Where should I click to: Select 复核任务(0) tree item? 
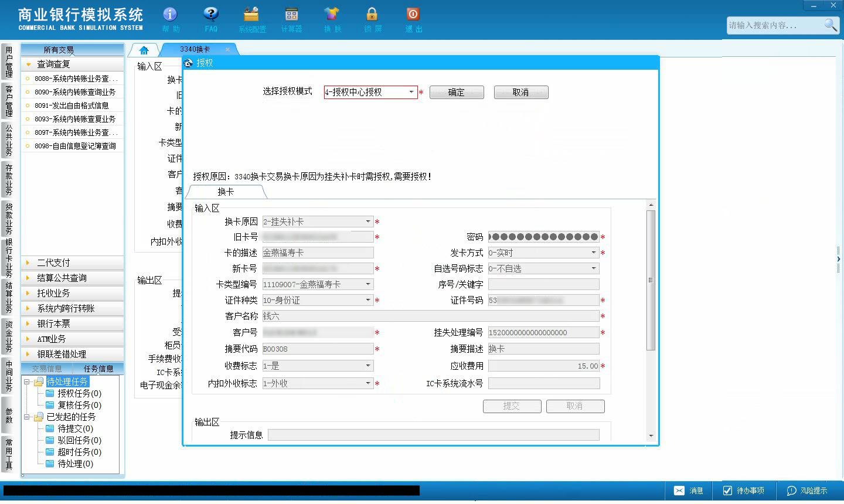click(79, 405)
